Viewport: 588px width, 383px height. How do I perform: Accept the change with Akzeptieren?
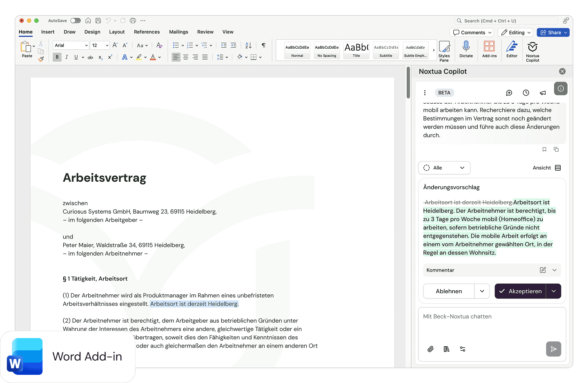point(521,291)
